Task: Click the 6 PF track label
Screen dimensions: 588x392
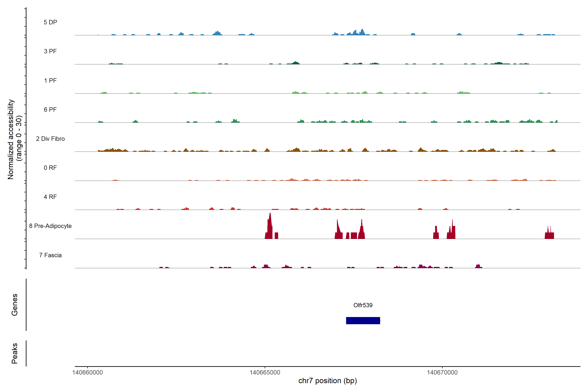Action: point(50,109)
